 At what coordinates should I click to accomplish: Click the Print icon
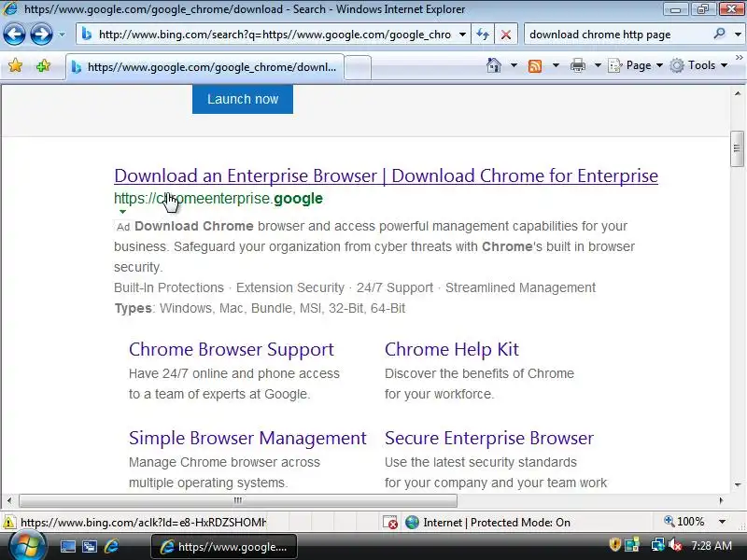coord(577,65)
